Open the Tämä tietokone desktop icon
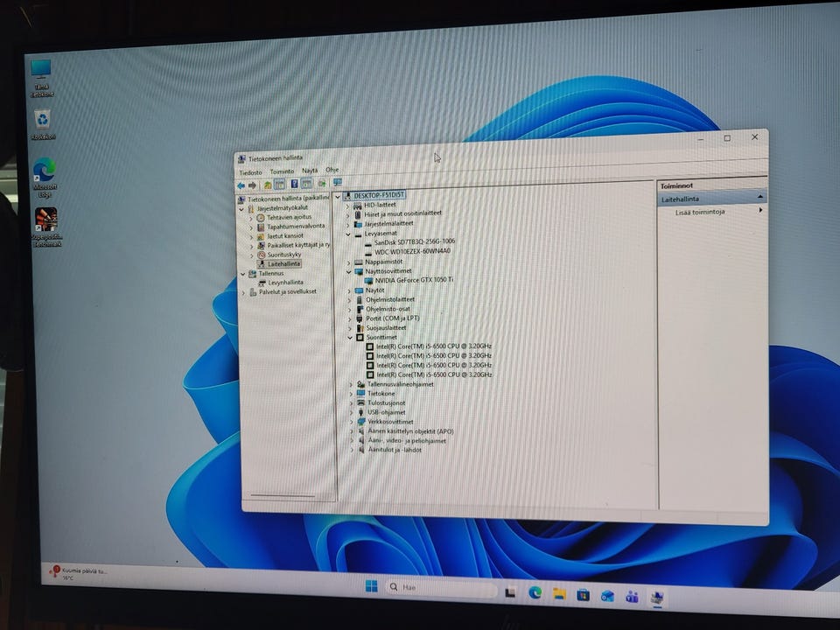The width and height of the screenshot is (840, 630). click(x=42, y=79)
